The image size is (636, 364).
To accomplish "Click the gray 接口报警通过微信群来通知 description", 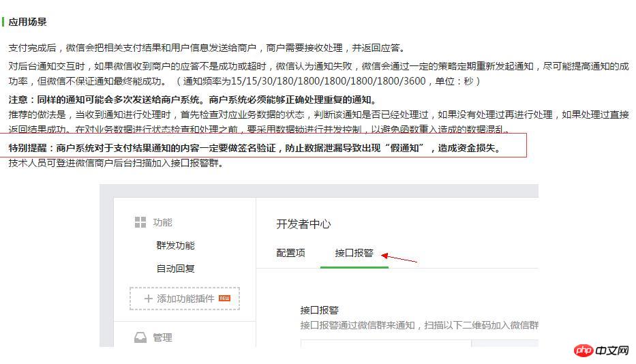I will click(x=419, y=325).
